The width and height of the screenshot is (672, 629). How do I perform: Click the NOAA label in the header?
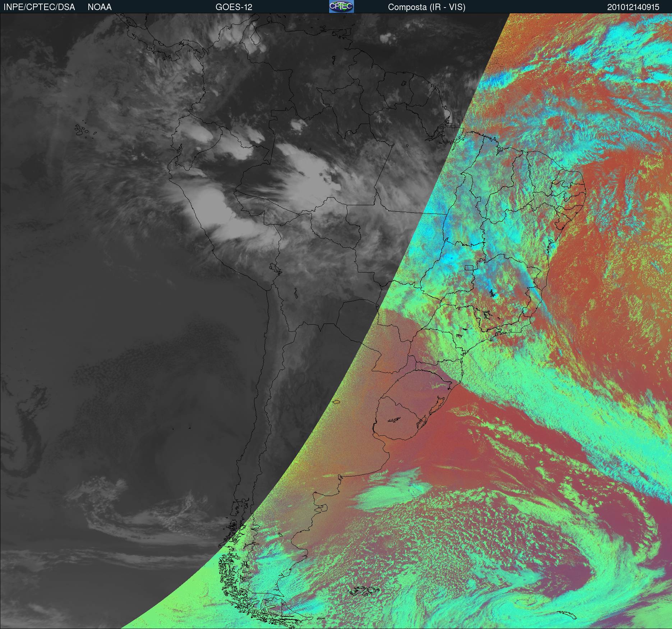click(x=100, y=7)
